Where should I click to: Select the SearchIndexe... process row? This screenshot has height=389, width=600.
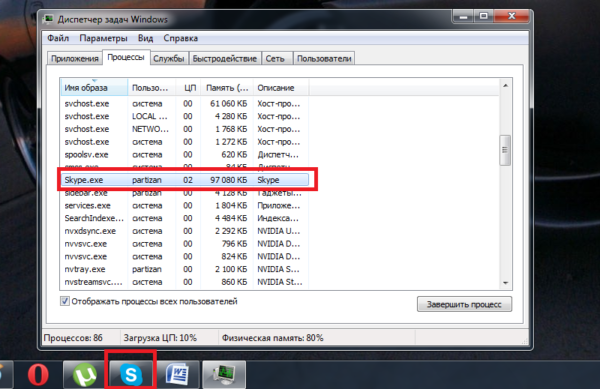tap(185, 218)
